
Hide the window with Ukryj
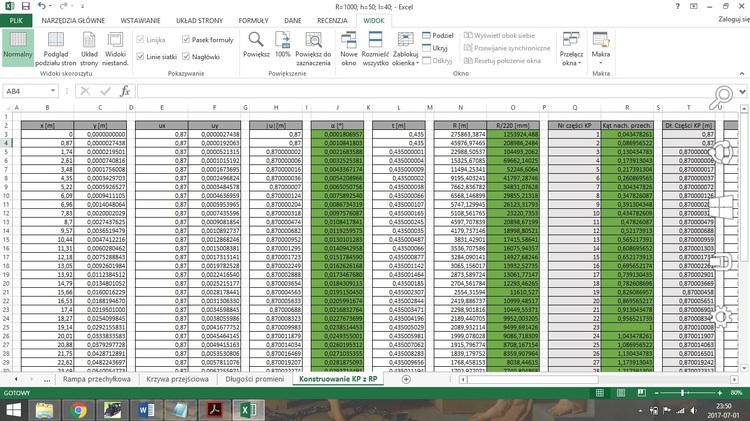tap(435, 48)
